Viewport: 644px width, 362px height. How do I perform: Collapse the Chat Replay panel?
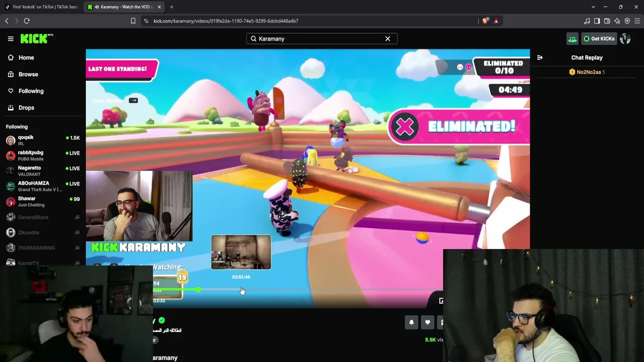pos(540,58)
